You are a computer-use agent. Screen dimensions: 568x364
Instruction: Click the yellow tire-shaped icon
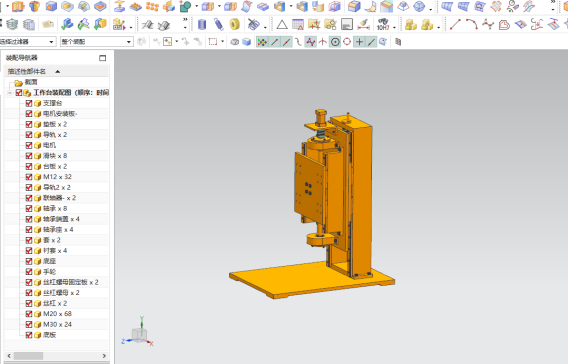235,24
